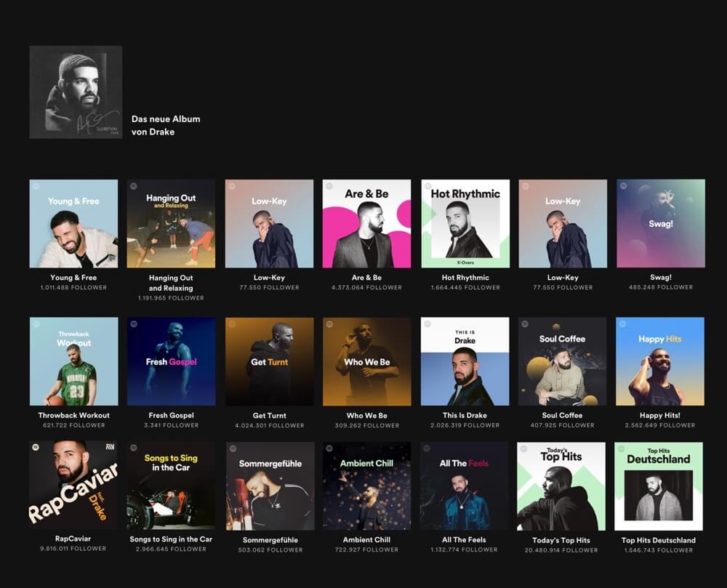Open the This Is Drake cover
Viewport: 727px width, 588px height.
(465, 361)
